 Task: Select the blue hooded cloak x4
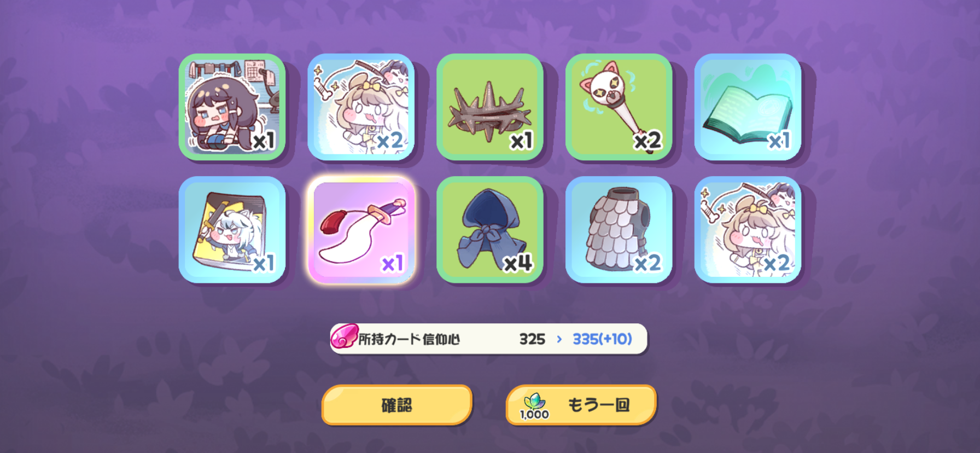pyautogui.click(x=489, y=229)
